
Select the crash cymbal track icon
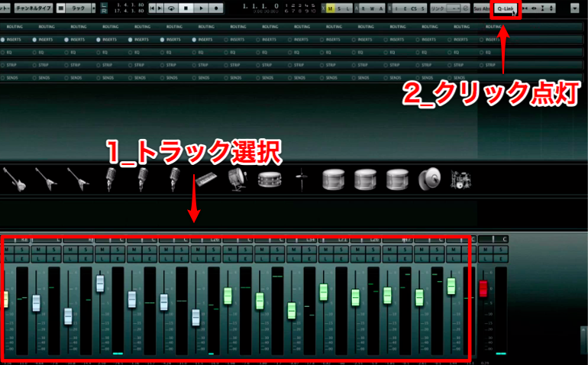pos(429,179)
